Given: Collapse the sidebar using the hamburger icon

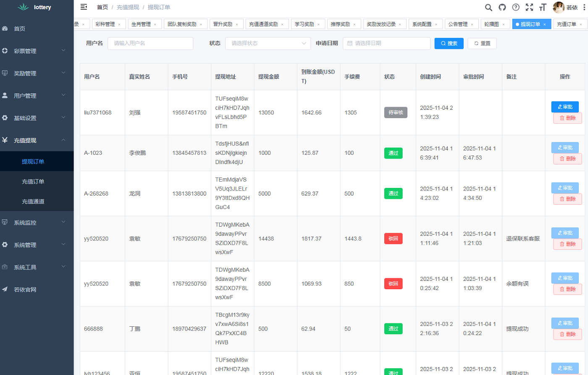Looking at the screenshot, I should tap(84, 7).
